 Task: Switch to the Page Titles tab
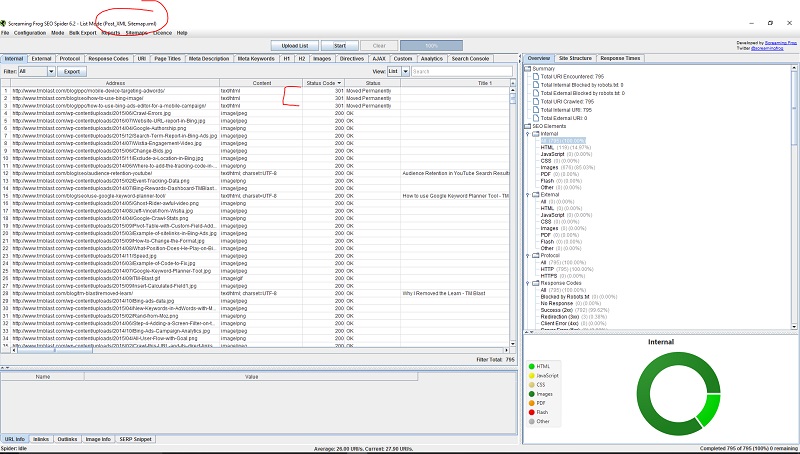[167, 59]
